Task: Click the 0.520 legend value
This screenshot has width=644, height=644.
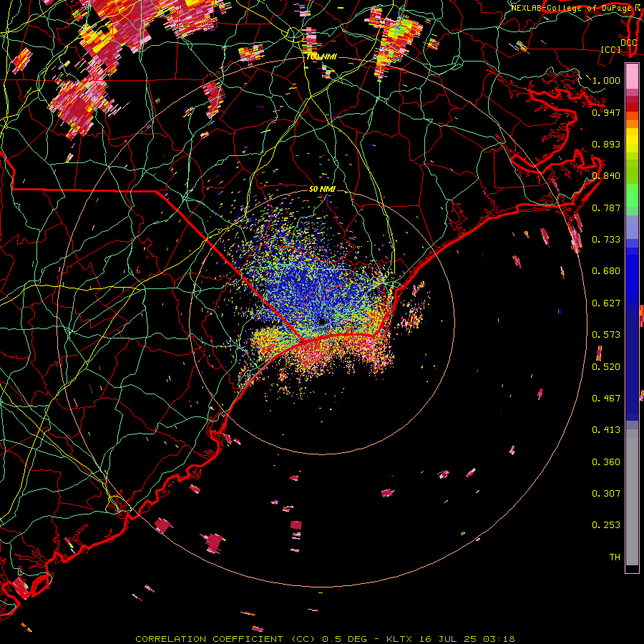Action: pos(606,367)
